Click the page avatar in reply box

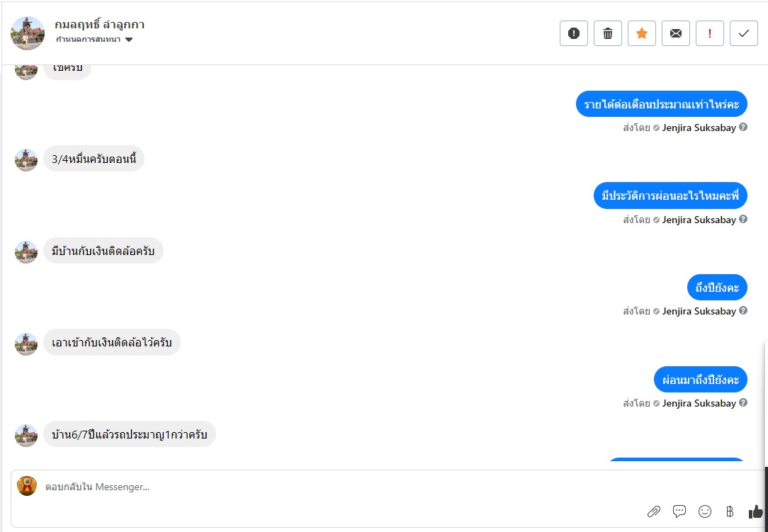(27, 486)
